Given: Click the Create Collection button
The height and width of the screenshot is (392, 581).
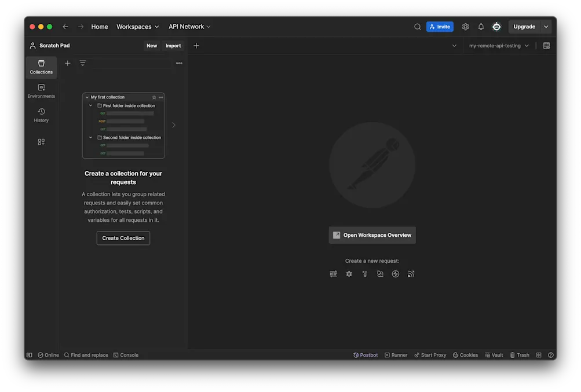Looking at the screenshot, I should pos(123,238).
